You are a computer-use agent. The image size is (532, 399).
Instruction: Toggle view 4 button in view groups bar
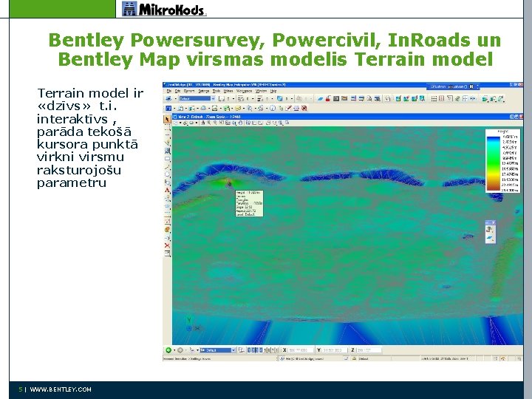point(261,350)
